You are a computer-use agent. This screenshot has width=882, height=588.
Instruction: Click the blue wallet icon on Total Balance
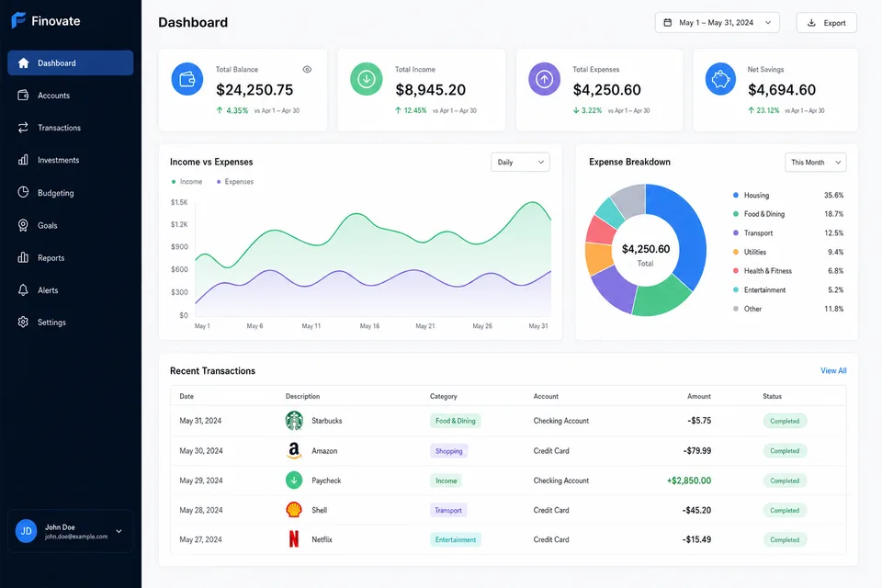[x=187, y=79]
